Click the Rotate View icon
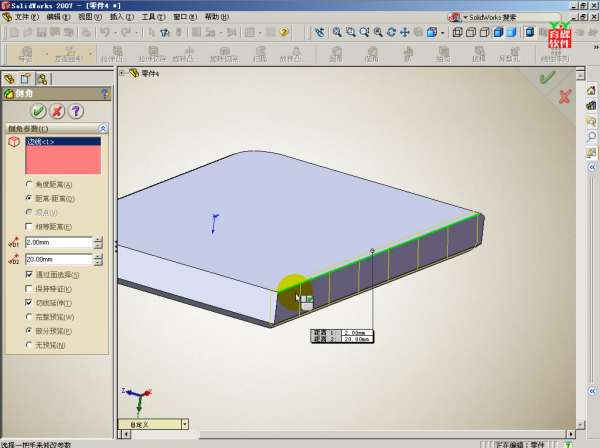This screenshot has width=600, height=448. click(x=391, y=33)
